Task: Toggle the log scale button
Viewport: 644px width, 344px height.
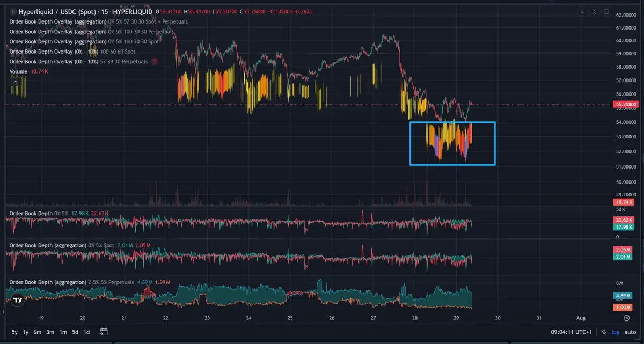Action: click(615, 332)
